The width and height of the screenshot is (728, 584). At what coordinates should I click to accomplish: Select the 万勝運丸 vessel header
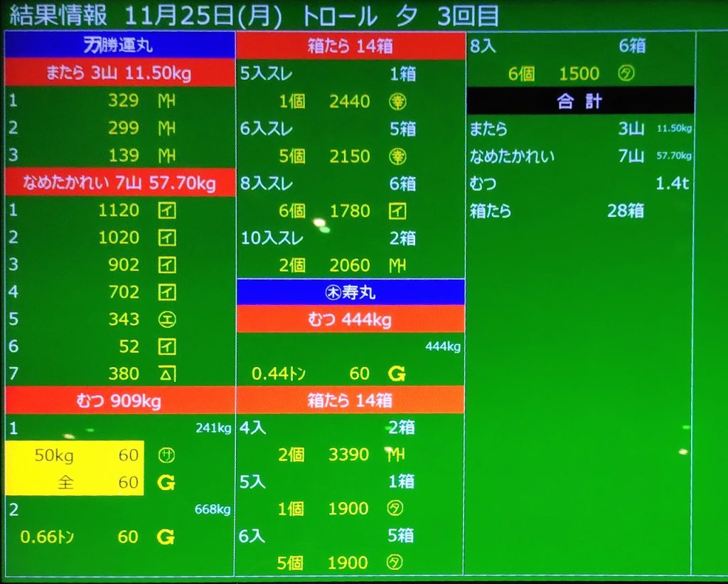119,46
